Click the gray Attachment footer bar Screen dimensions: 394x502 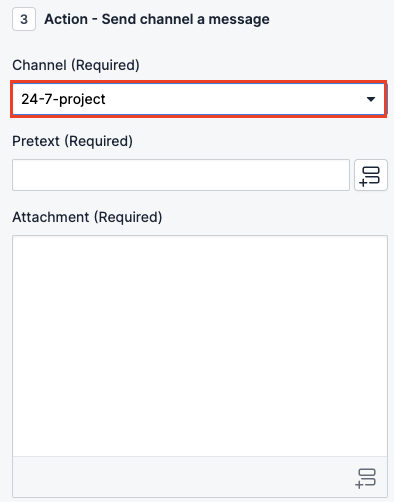pos(200,477)
